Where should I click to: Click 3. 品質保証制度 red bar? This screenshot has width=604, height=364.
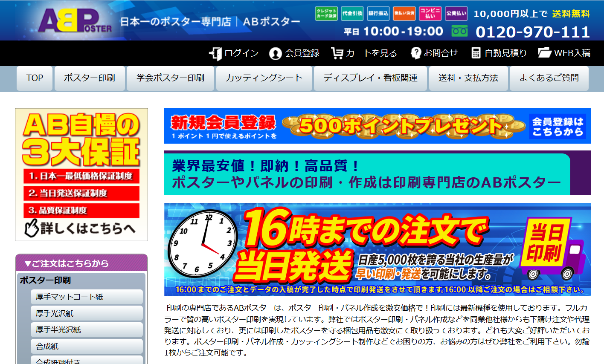point(81,210)
